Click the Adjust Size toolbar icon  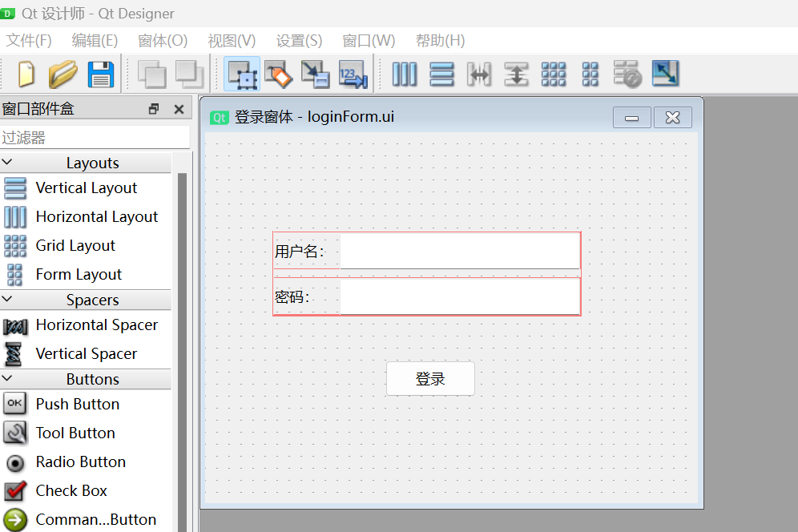665,73
